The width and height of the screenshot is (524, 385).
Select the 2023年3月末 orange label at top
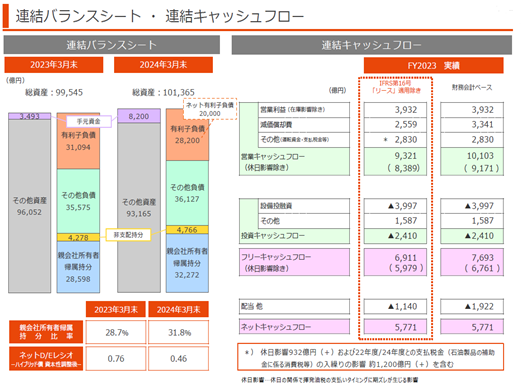54,65
